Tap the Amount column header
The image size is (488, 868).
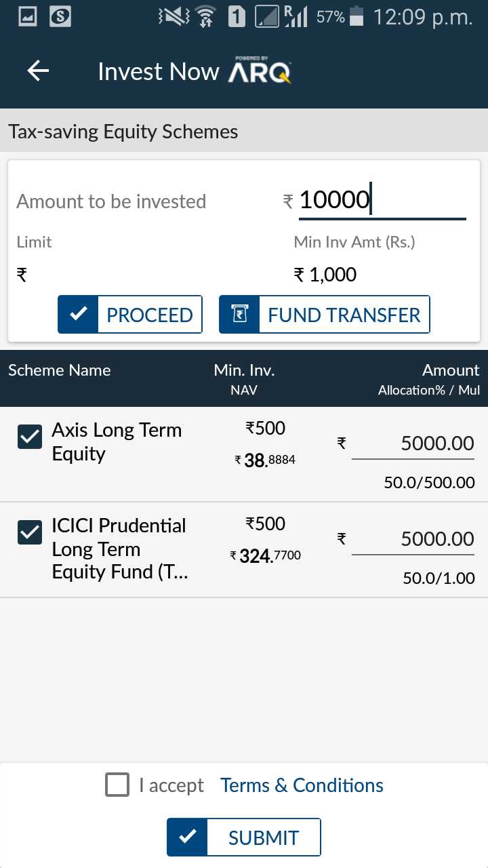pyautogui.click(x=450, y=370)
